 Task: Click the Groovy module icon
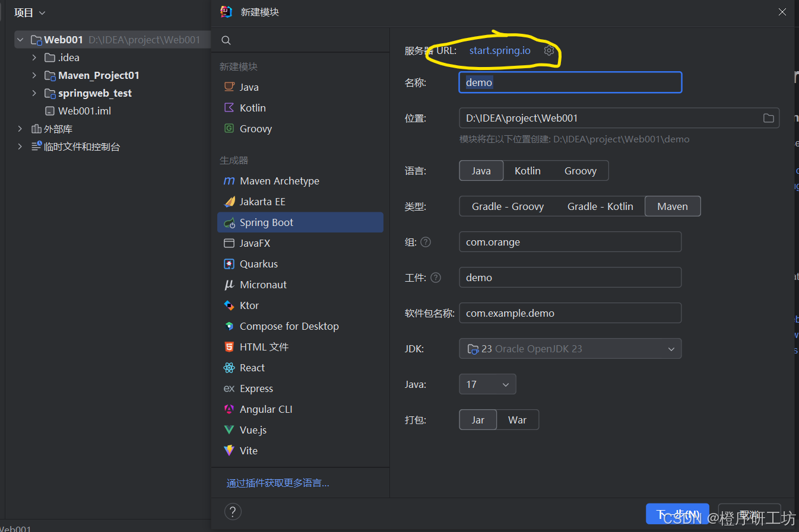tap(229, 128)
